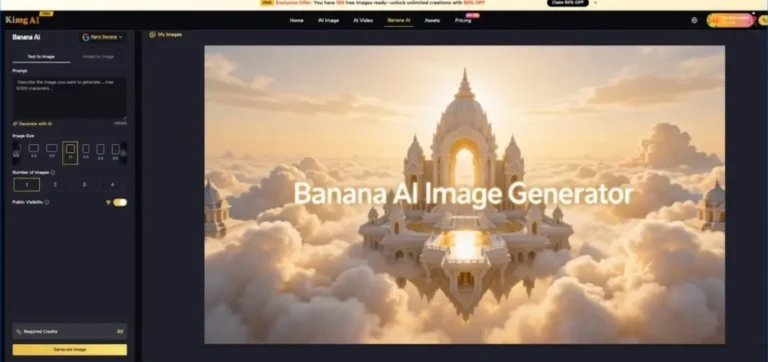Dismiss the exclusive offer banner
Image resolution: width=768 pixels, height=362 pixels.
[596, 2]
